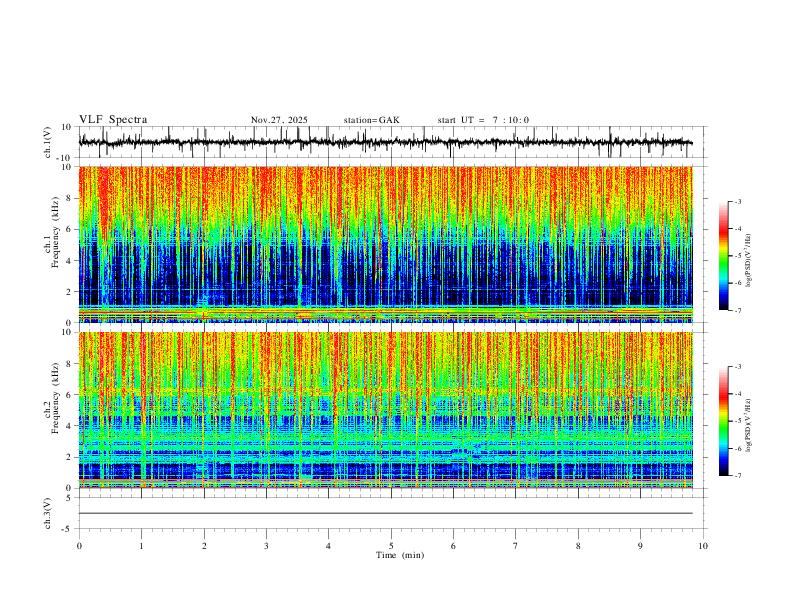Click the "6" kHz tick on ch.2 spectrogram
792x612 pixels.
(x=69, y=395)
